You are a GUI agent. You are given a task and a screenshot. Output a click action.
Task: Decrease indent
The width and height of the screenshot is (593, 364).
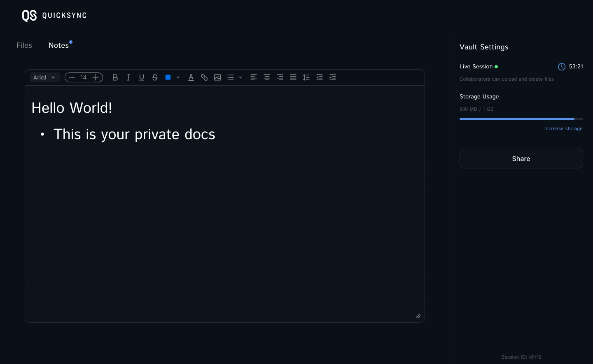[x=320, y=77]
